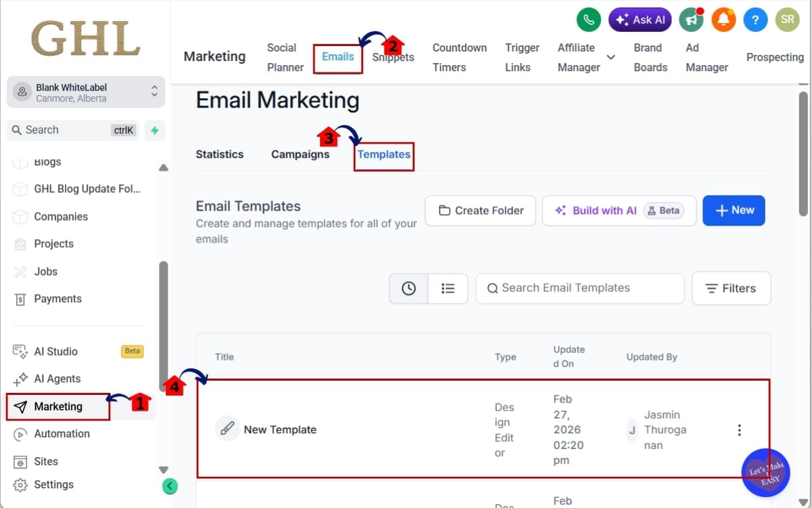Open Companies in the sidebar
This screenshot has height=508, width=812.
[x=61, y=217]
